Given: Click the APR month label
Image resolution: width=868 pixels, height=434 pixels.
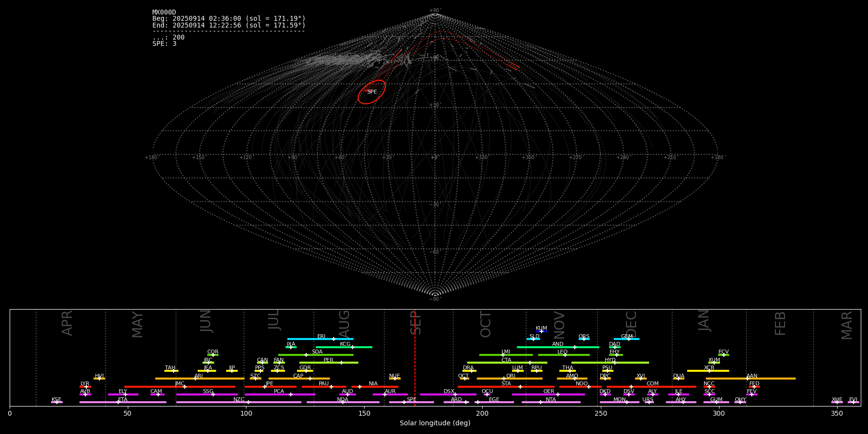Looking at the screenshot, I should tap(67, 323).
